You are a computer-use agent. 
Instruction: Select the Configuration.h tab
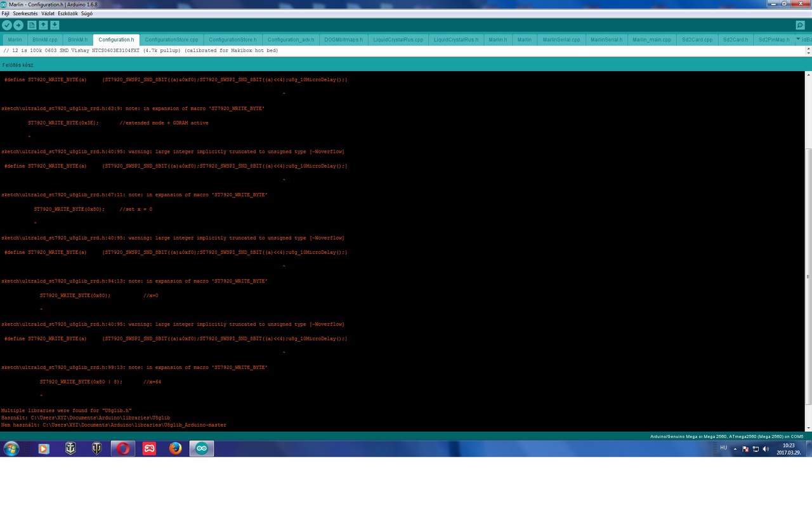tap(116, 39)
